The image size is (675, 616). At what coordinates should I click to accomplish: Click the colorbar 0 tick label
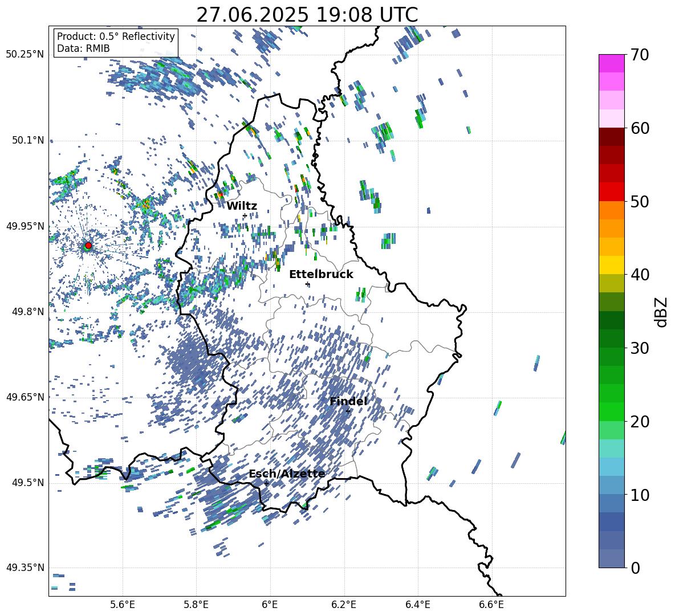coord(635,568)
